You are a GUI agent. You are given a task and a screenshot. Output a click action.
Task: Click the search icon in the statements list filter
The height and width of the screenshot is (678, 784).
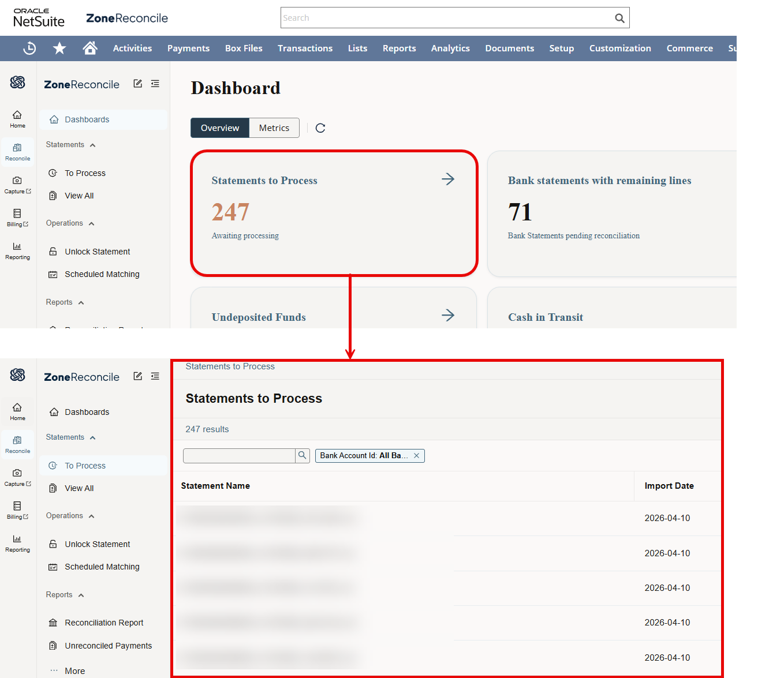303,455
